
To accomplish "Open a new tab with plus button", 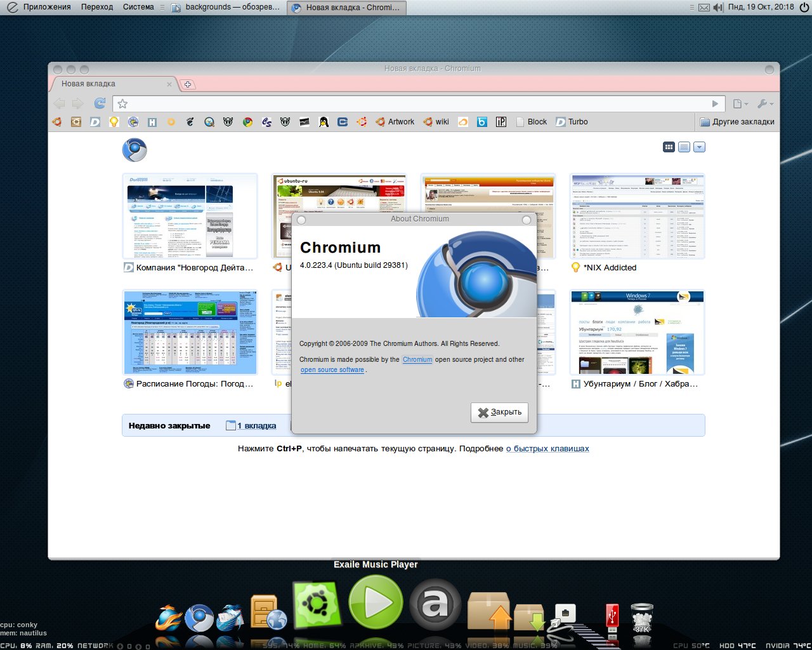I will (188, 84).
